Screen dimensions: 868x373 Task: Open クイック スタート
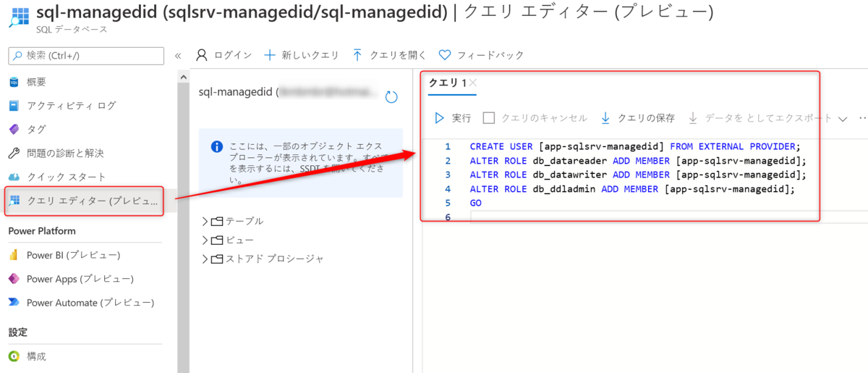[66, 177]
